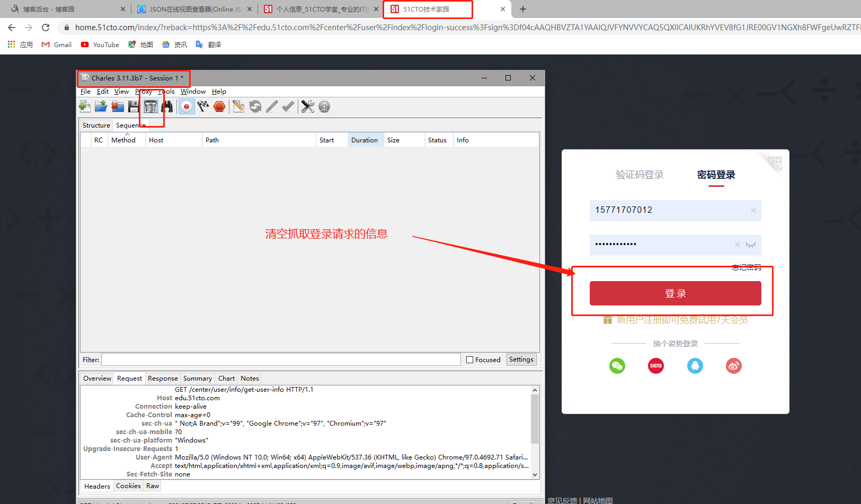Click the request pane scroll-down arrow
861x504 pixels.
click(x=535, y=475)
